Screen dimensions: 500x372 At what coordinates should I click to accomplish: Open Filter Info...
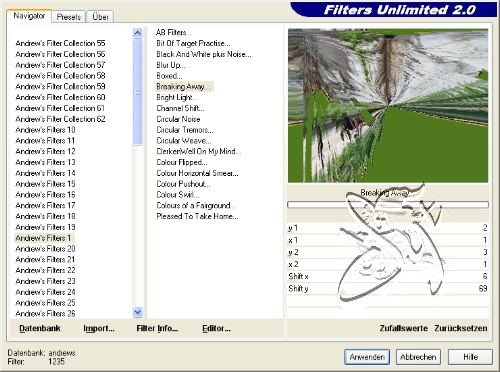tap(157, 328)
